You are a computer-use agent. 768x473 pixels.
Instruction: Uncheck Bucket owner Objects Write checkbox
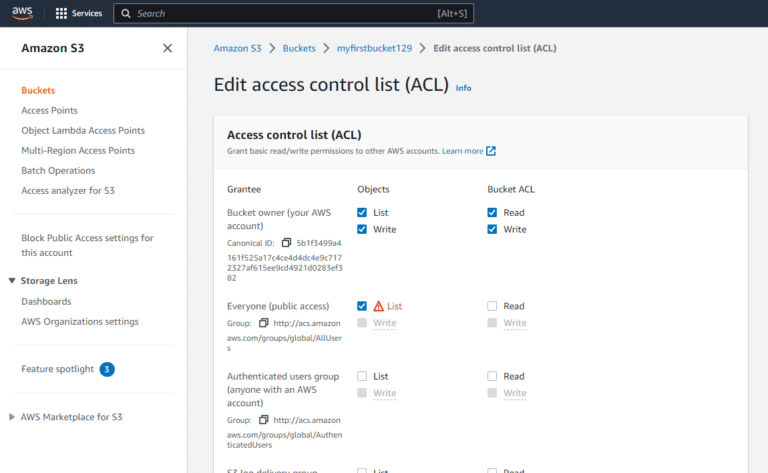click(x=362, y=229)
